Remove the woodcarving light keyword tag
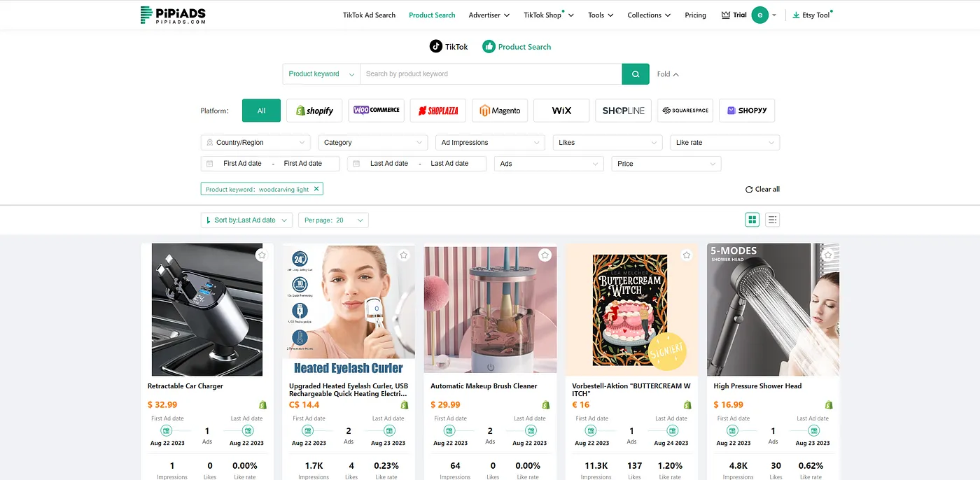The image size is (980, 480). 316,189
